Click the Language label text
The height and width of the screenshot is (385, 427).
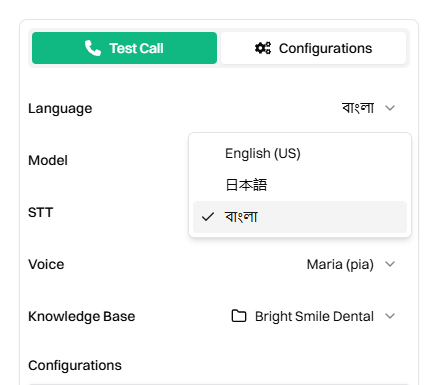click(x=60, y=109)
